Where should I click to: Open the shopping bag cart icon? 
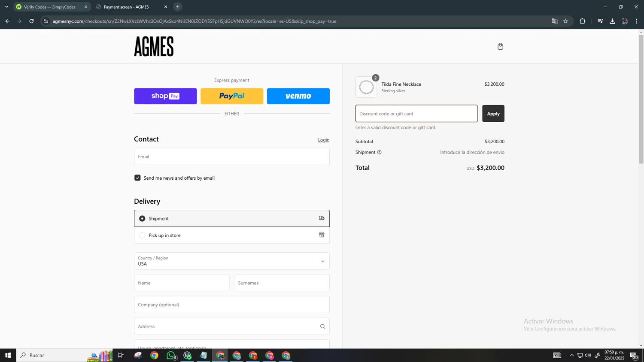(x=500, y=46)
